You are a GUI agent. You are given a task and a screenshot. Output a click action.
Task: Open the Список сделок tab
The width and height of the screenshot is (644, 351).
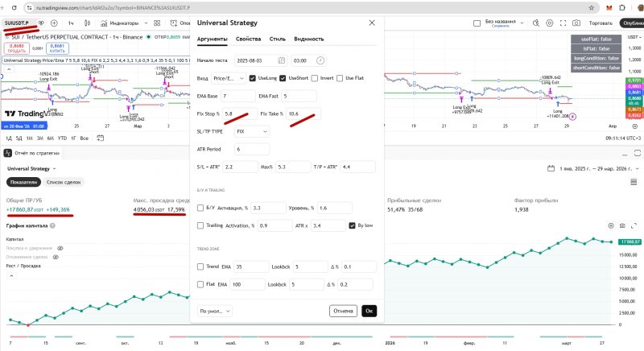coord(64,182)
